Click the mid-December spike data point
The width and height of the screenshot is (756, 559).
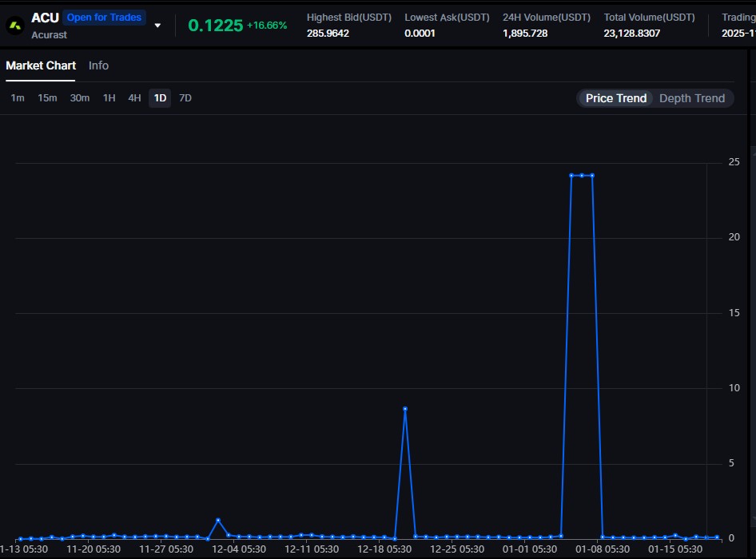pyautogui.click(x=405, y=409)
